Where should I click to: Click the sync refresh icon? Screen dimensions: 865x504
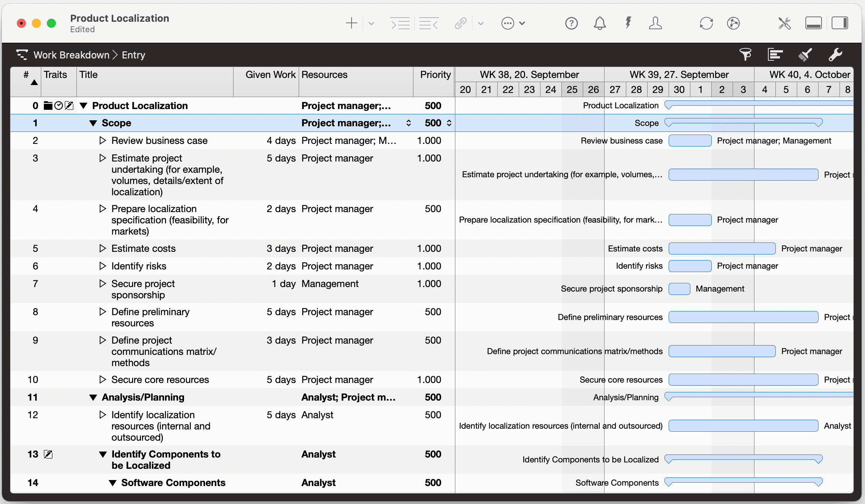pos(706,24)
